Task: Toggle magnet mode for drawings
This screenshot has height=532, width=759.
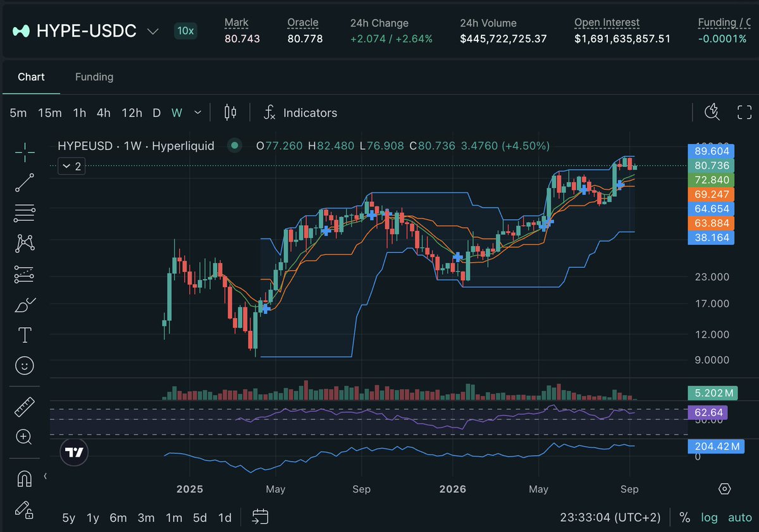Action: (x=25, y=478)
